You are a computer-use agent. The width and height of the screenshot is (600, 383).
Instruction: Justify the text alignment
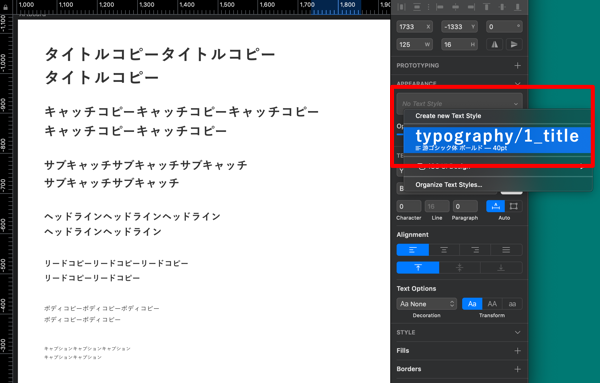pos(506,250)
